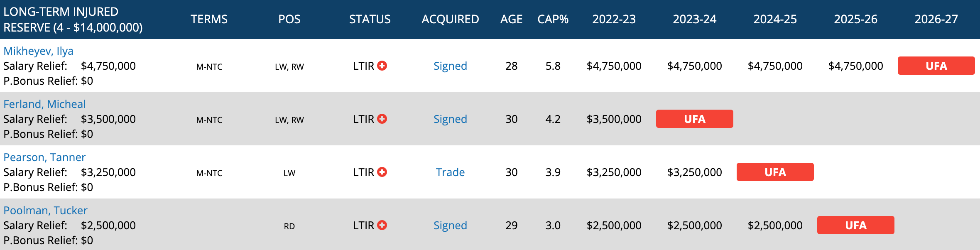
Task: Click Ferland's red UFA badge in 2023-24
Action: tap(694, 119)
